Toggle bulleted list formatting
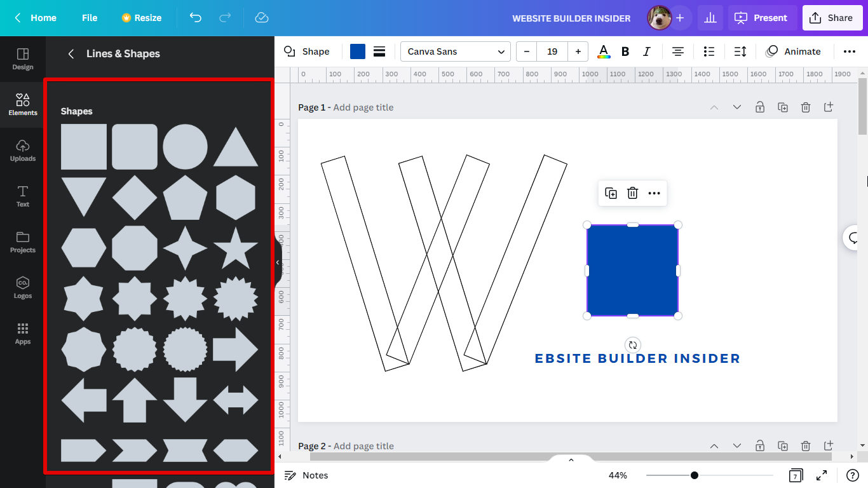The image size is (868, 488). pos(709,51)
